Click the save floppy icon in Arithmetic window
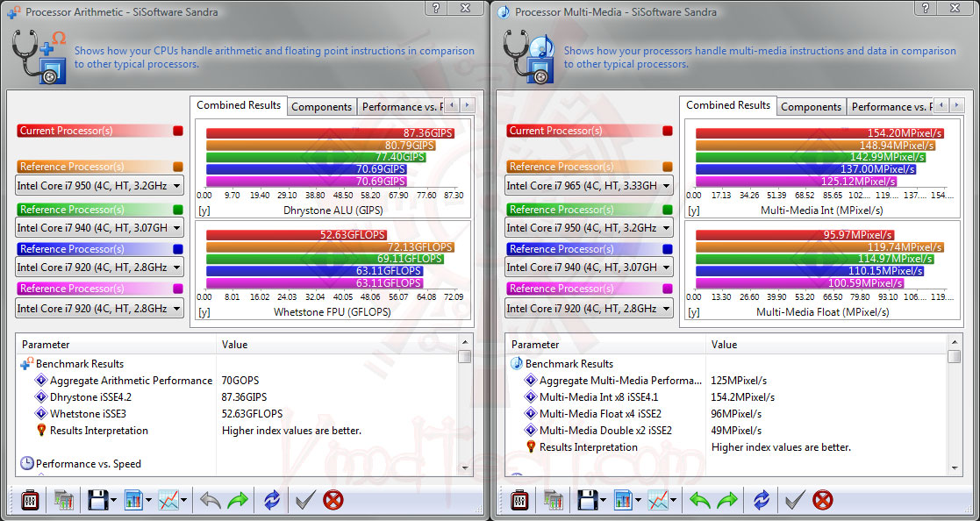The width and height of the screenshot is (980, 521). click(x=98, y=500)
